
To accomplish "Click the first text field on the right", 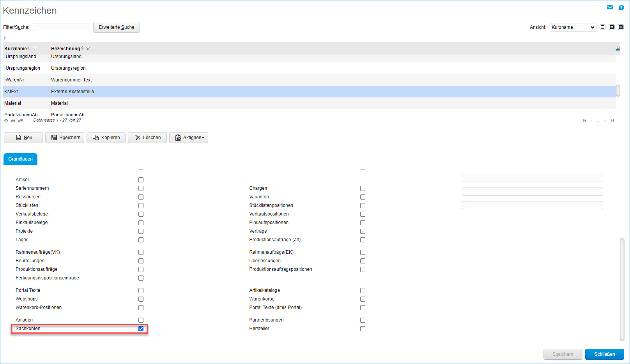I will point(533,178).
